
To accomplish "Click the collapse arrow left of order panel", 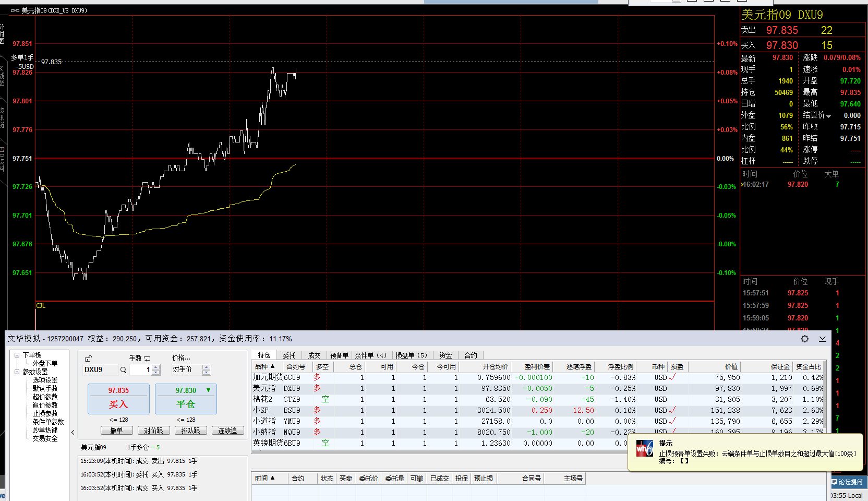I will click(73, 432).
